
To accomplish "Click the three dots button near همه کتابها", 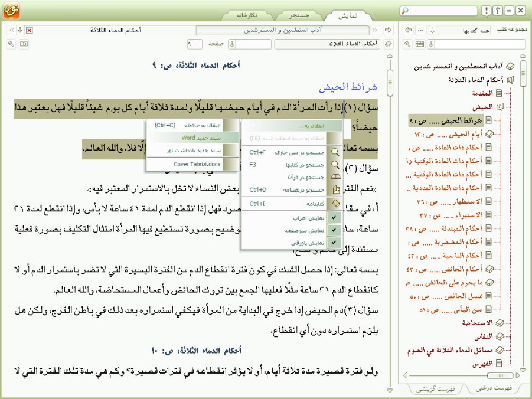I will (421, 30).
